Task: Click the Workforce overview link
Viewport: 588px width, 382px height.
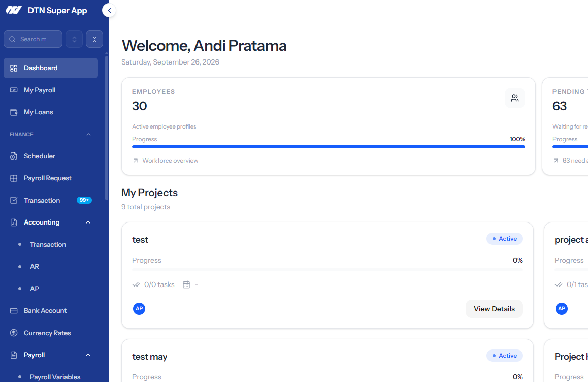Action: (x=170, y=161)
